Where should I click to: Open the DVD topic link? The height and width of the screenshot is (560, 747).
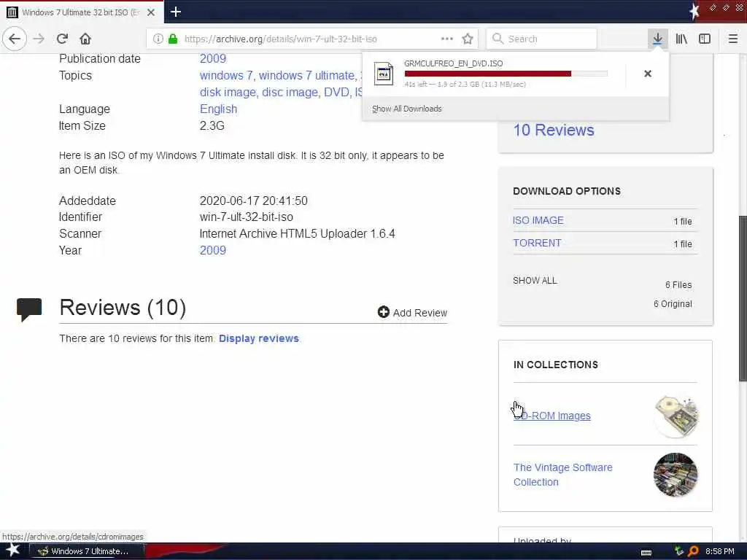(336, 92)
